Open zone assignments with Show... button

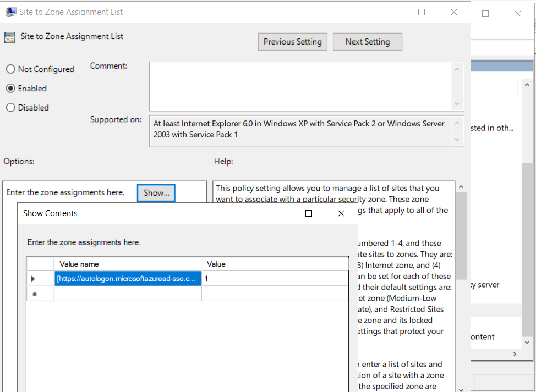tap(156, 193)
